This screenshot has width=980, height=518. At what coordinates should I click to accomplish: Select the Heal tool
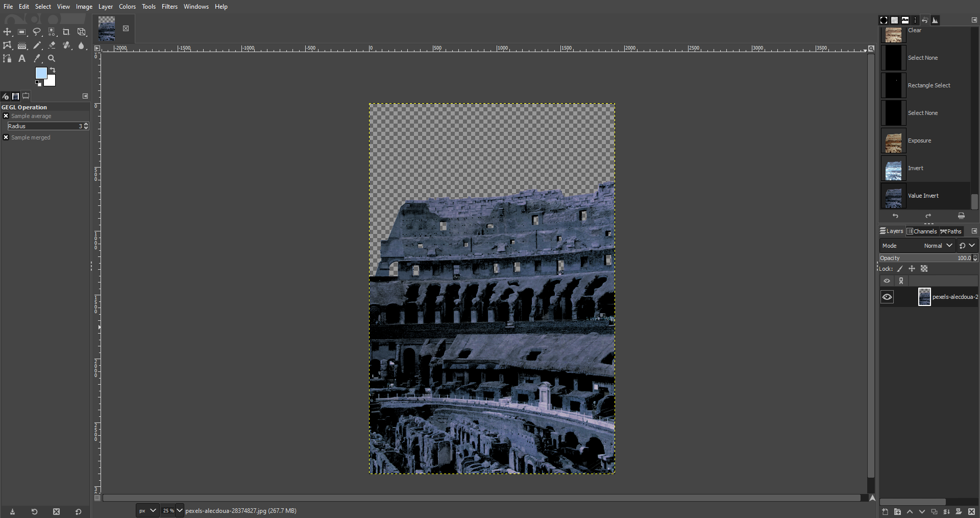[x=66, y=45]
